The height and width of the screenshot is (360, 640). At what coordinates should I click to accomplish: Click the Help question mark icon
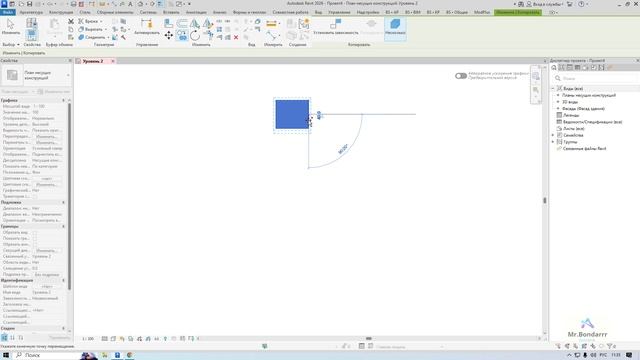pyautogui.click(x=581, y=4)
